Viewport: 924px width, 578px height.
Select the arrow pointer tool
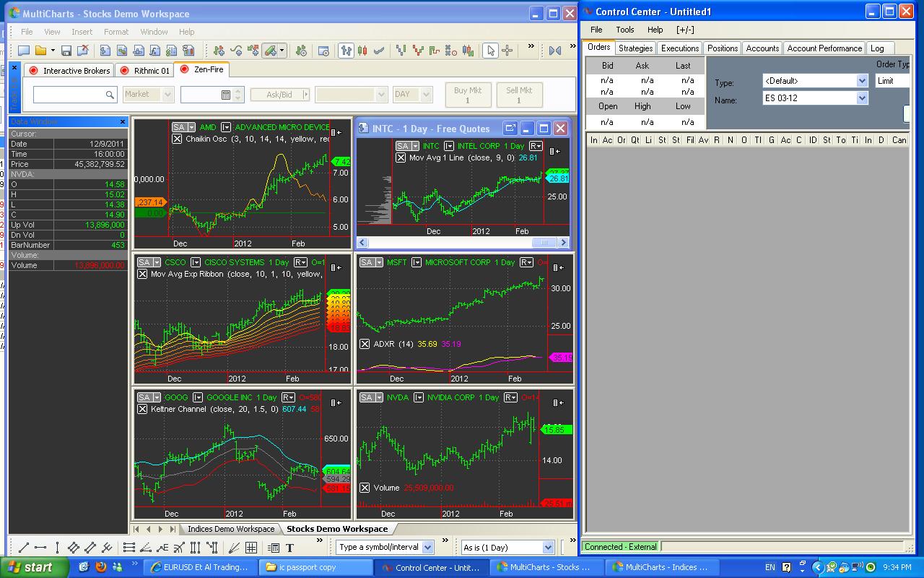[491, 51]
